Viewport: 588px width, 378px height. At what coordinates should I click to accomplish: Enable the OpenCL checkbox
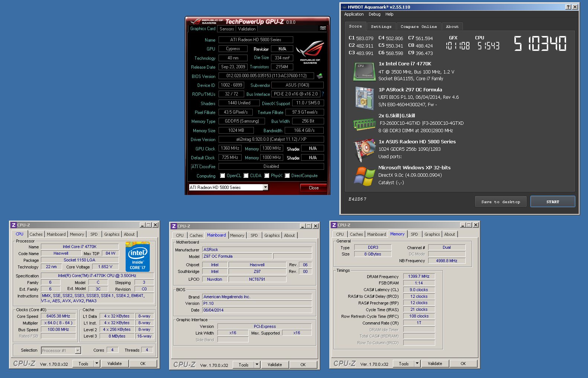[223, 176]
